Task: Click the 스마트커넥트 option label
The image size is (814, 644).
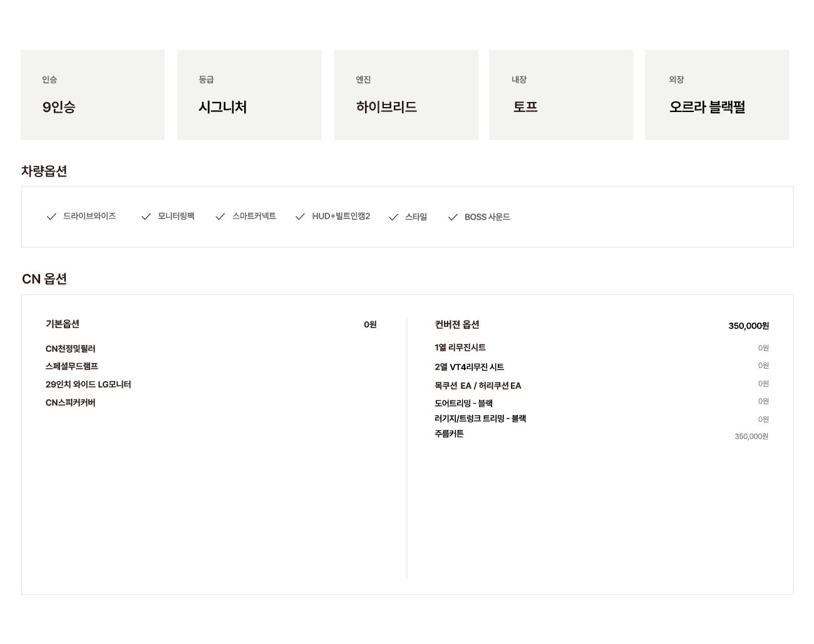Action: [254, 216]
